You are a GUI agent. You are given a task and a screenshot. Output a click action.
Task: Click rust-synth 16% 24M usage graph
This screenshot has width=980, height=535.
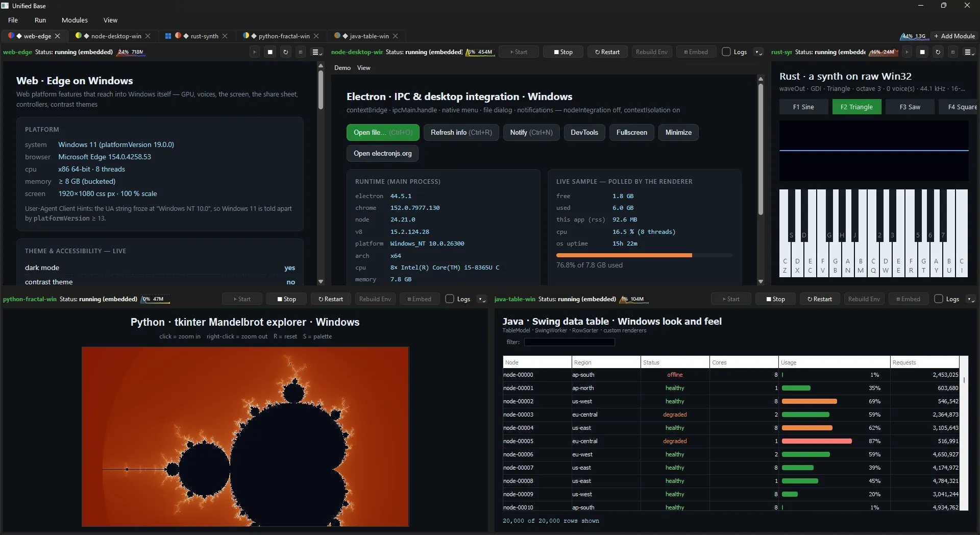point(883,52)
